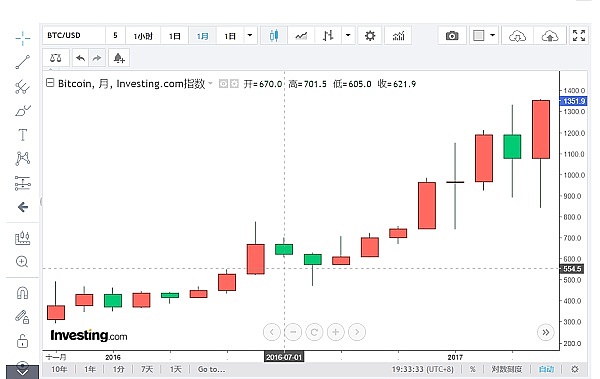Collapse the Bitcoin legend box
600x379 pixels.
[x=50, y=83]
